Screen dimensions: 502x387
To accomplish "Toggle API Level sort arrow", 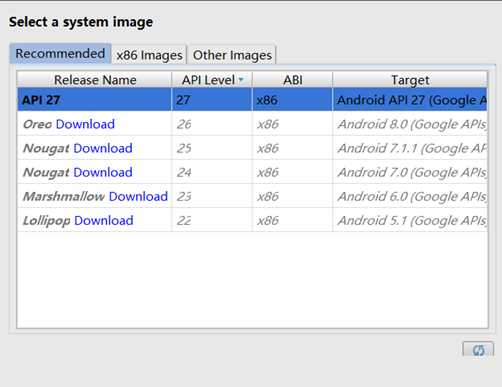I will pyautogui.click(x=241, y=80).
